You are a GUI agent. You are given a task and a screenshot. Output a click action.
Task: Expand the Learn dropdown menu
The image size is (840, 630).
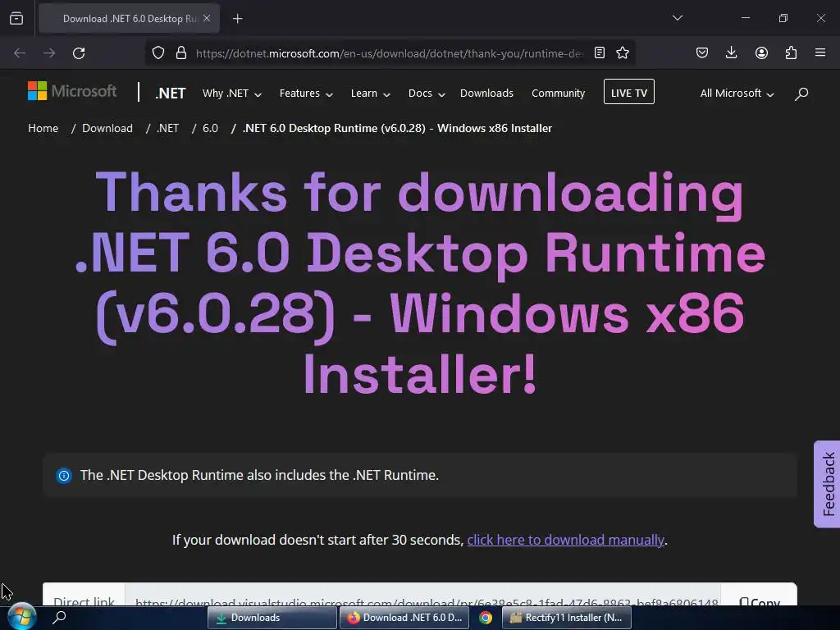point(370,94)
